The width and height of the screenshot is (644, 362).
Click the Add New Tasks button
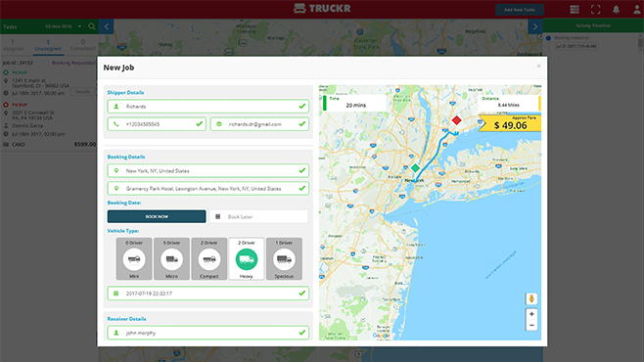pyautogui.click(x=519, y=10)
